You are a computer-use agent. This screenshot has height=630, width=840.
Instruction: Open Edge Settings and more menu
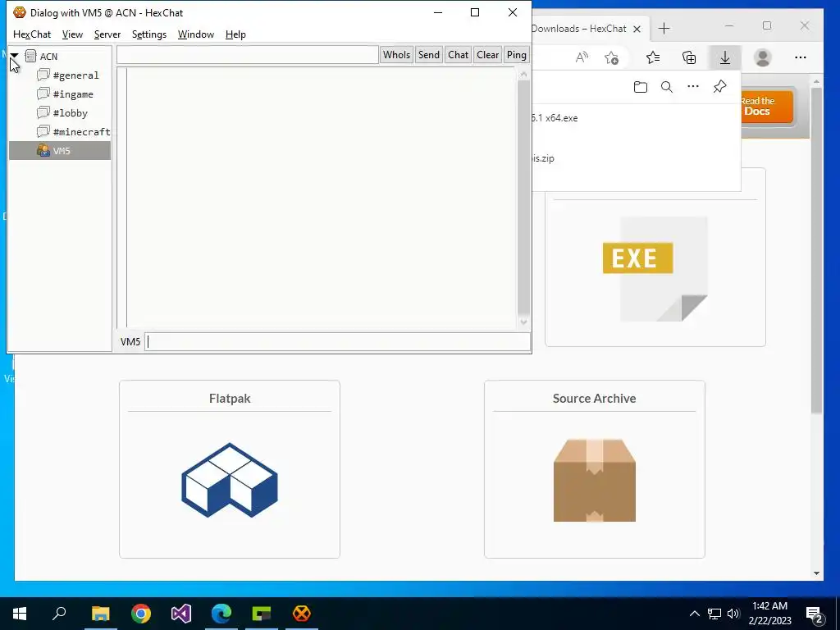tap(801, 57)
